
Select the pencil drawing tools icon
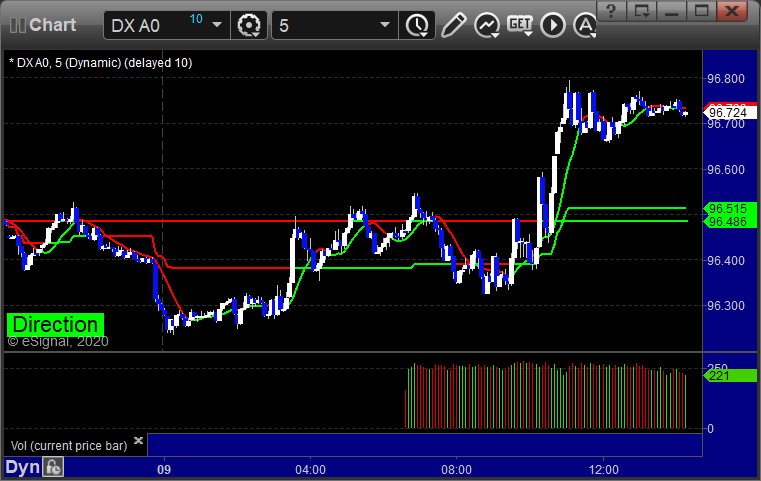coord(453,25)
